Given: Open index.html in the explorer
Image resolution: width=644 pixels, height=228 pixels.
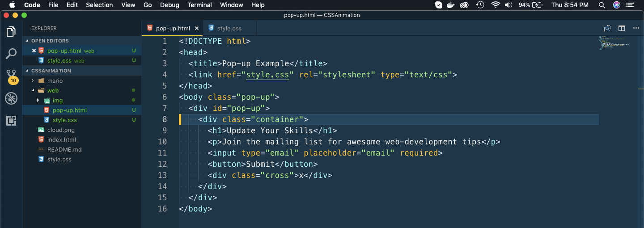Looking at the screenshot, I should click(82, 140).
